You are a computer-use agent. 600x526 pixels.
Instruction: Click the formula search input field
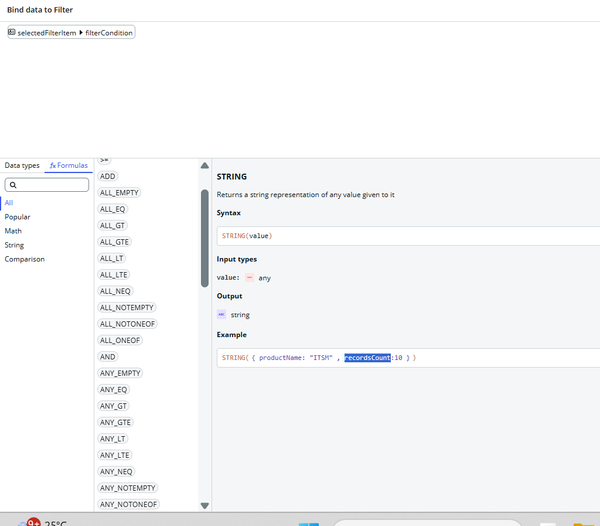pos(47,185)
